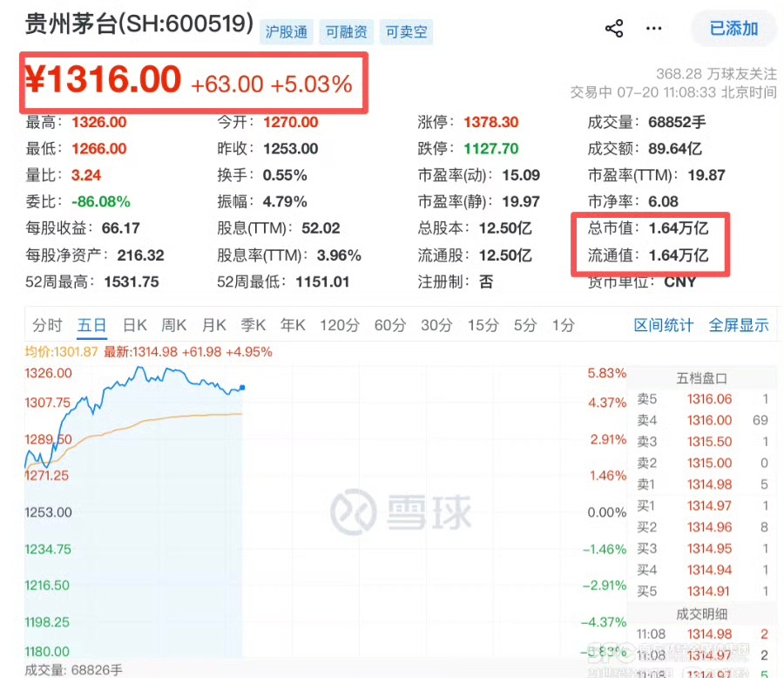This screenshot has height=678, width=784.
Task: Switch to the 60分 chart tab
Action: 390,325
